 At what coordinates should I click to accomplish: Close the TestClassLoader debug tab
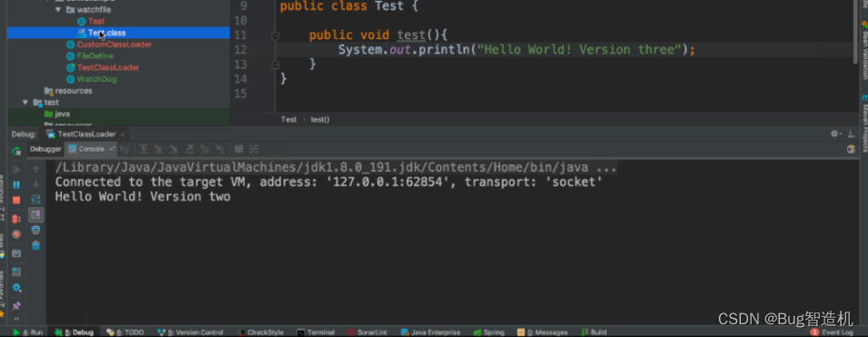[123, 134]
